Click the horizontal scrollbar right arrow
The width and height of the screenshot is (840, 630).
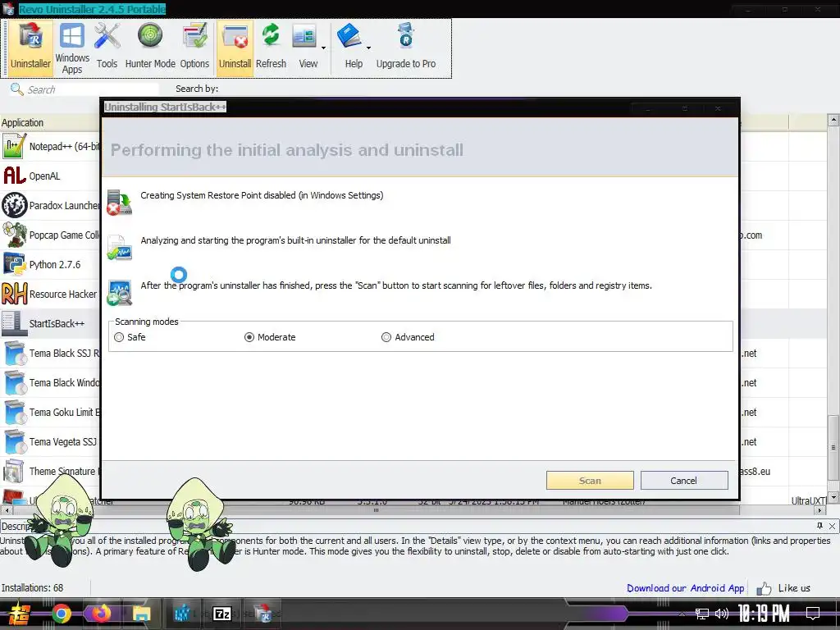[x=820, y=511]
